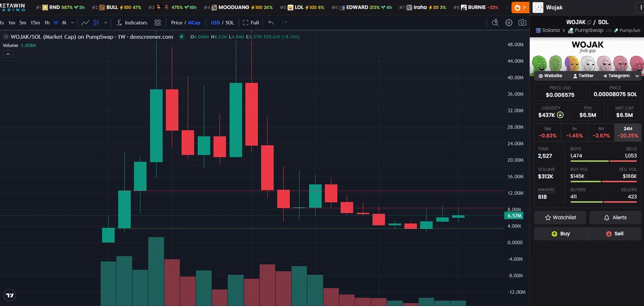Undo last chart action arrow
Image resolution: width=644 pixels, height=306 pixels.
[271, 23]
